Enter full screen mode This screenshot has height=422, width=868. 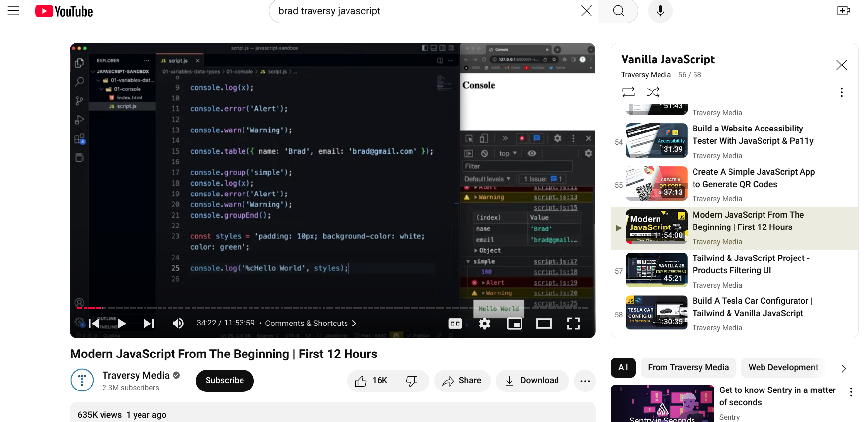pyautogui.click(x=573, y=324)
